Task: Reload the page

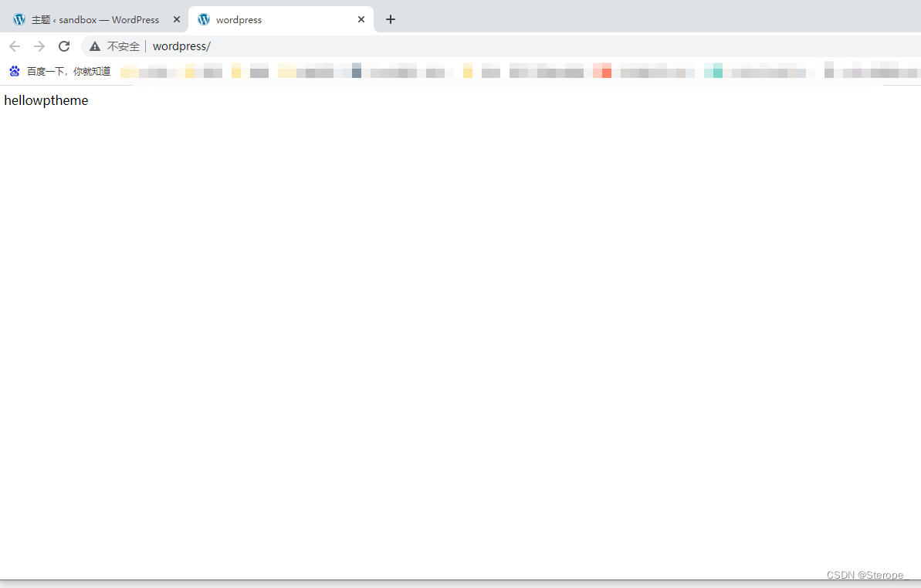Action: click(64, 46)
